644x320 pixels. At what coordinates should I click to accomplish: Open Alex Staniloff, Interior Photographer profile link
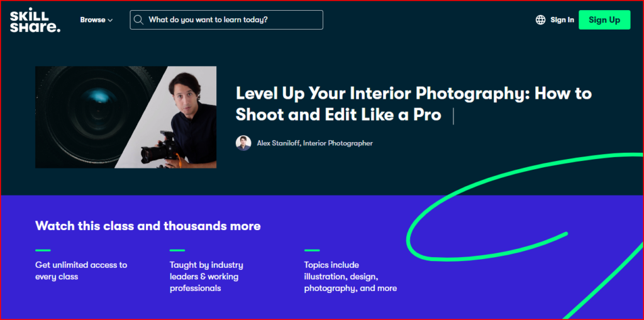[314, 143]
